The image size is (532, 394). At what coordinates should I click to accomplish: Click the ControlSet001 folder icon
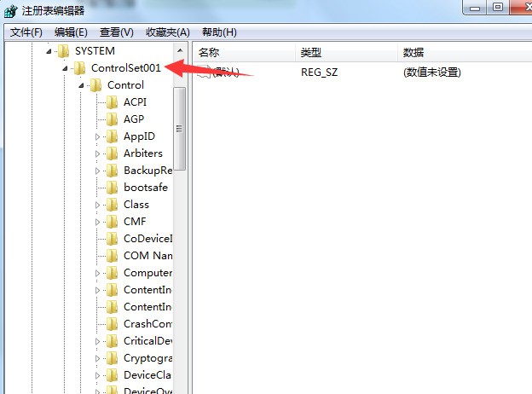point(80,68)
